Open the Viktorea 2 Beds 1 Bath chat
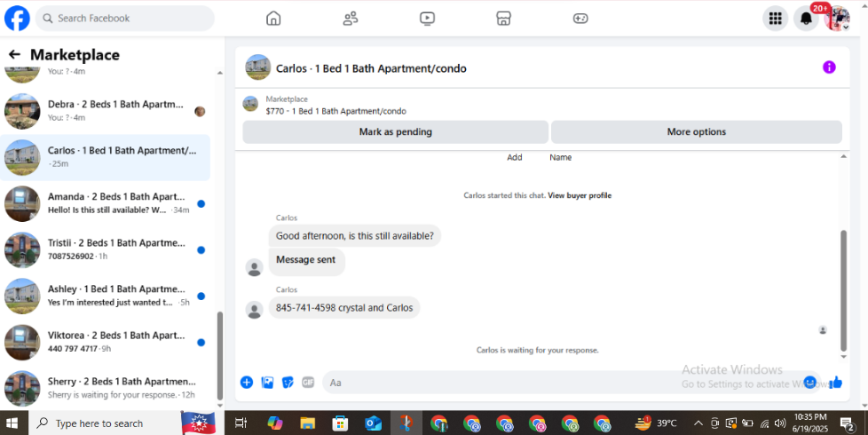868x435 pixels. (x=106, y=342)
